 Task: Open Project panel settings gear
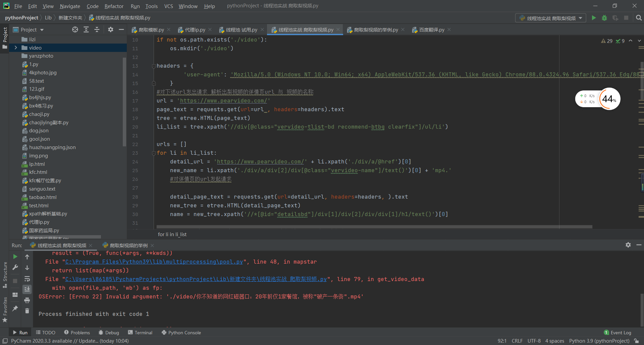[110, 29]
